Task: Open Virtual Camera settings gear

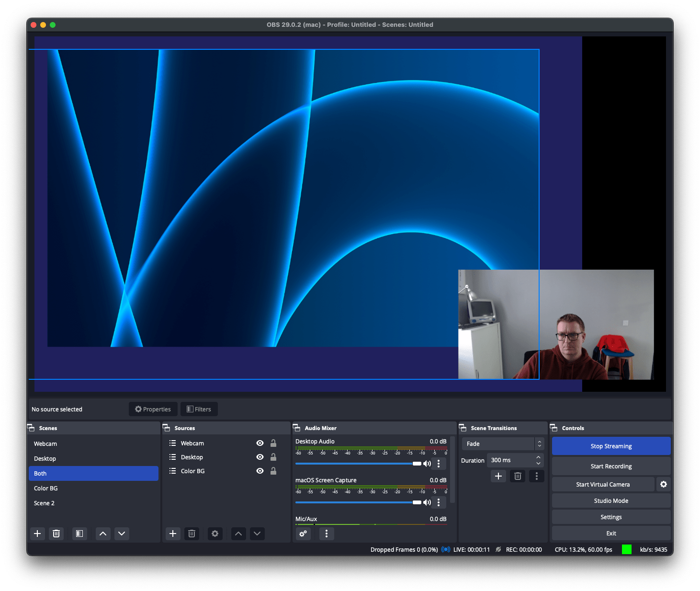Action: pos(664,484)
